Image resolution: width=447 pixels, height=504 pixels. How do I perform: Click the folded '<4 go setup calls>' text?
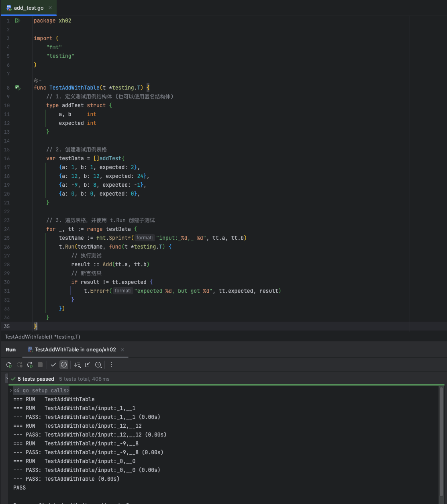coord(41,390)
